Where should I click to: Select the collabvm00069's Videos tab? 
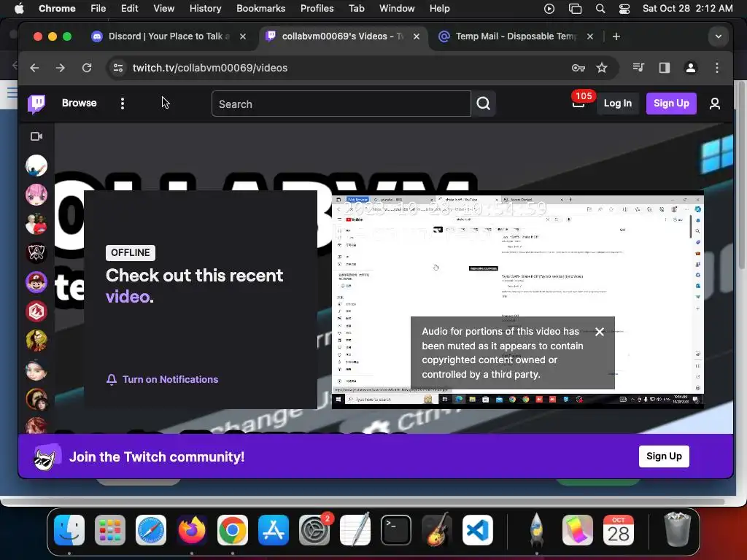click(x=336, y=36)
